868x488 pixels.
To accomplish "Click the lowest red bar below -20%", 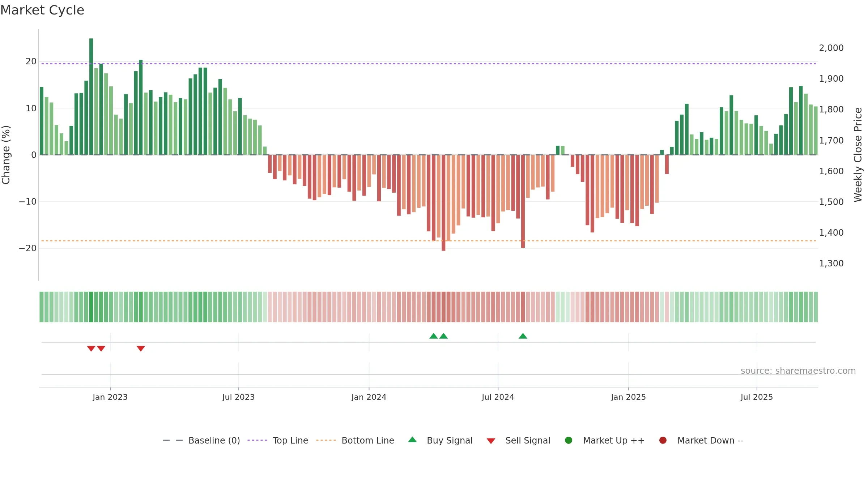I will (443, 203).
